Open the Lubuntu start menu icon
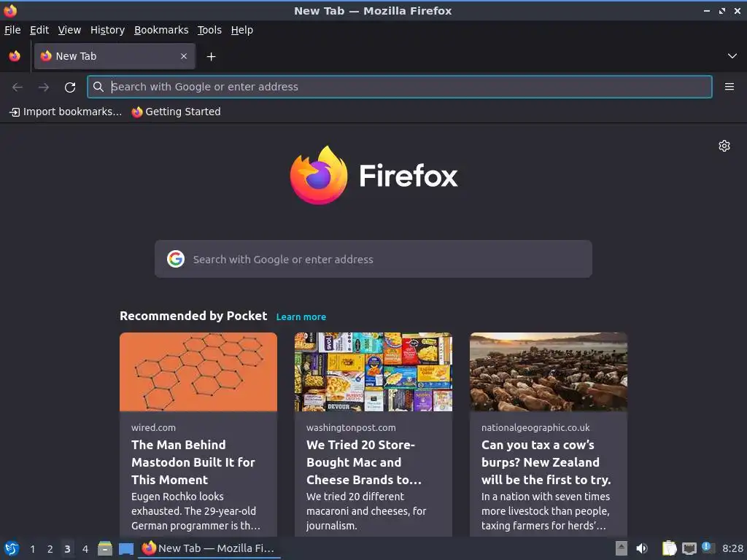Image resolution: width=747 pixels, height=560 pixels. [x=12, y=548]
